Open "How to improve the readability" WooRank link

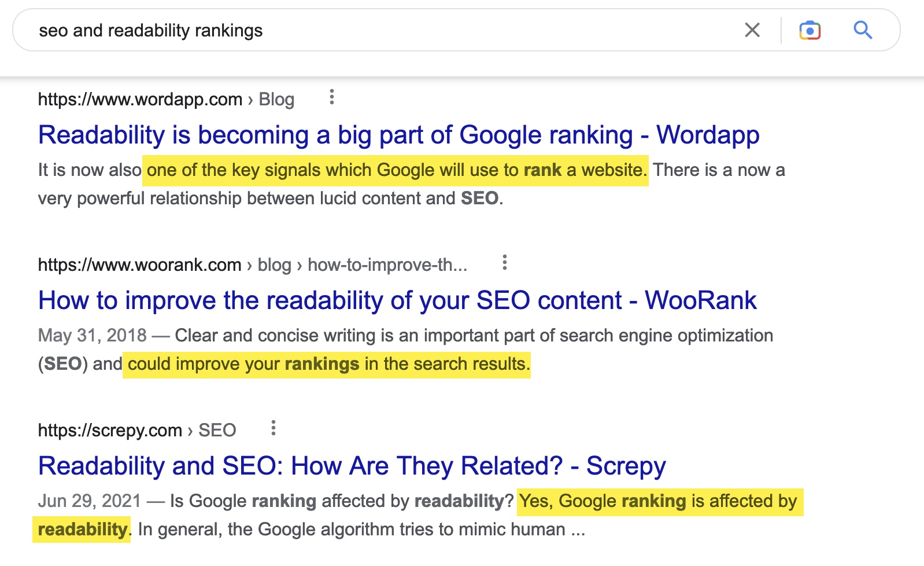[x=397, y=300]
